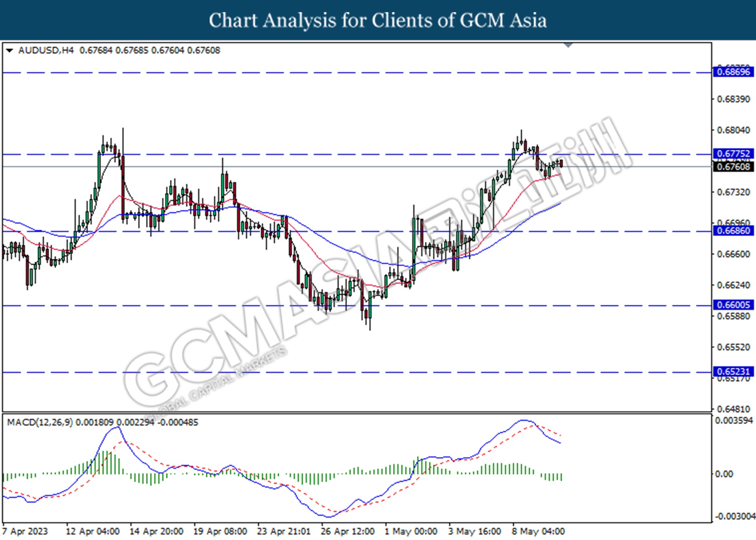
Task: Click the OHLC values 0.67684 0.67685 0.67604 0.67608
Action: coord(150,50)
